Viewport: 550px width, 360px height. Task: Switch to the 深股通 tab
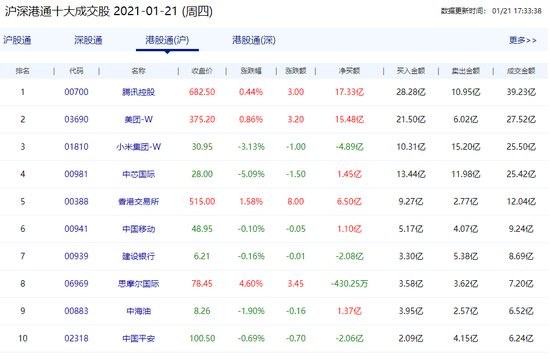[x=88, y=40]
